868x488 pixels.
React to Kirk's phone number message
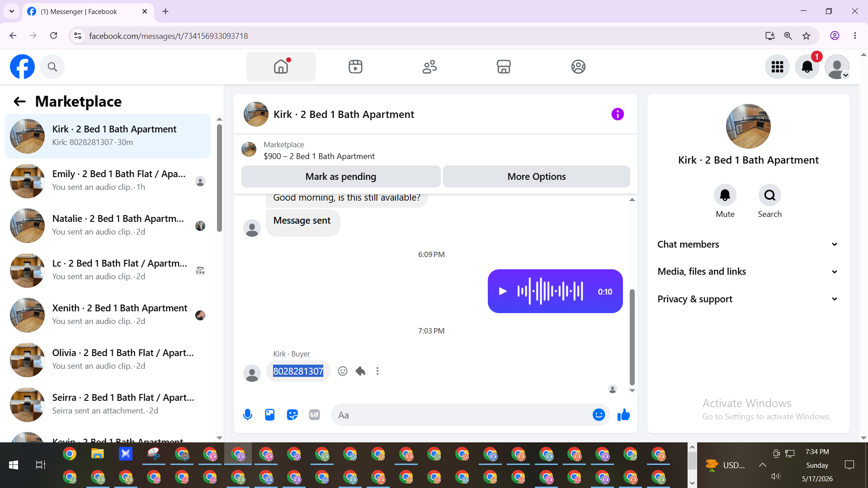(343, 371)
